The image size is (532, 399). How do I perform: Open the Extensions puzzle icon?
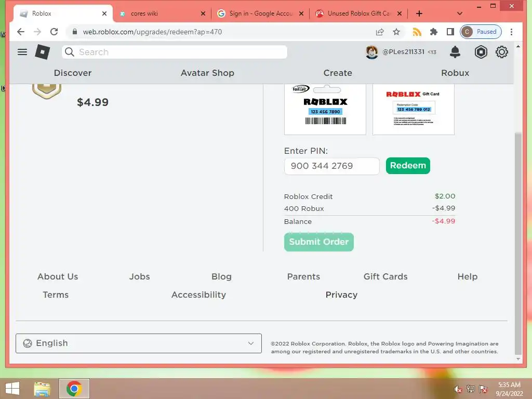tap(434, 32)
